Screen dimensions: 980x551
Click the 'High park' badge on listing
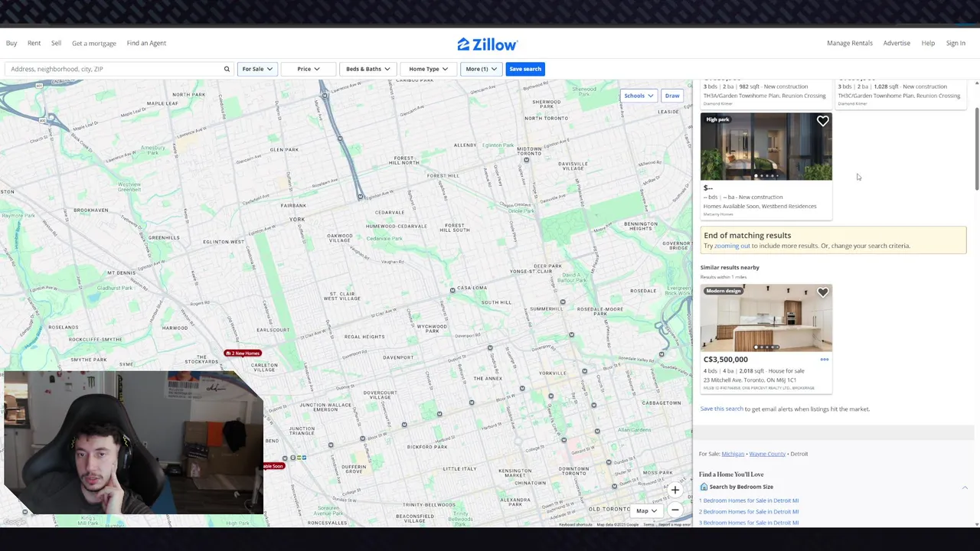[x=717, y=119]
